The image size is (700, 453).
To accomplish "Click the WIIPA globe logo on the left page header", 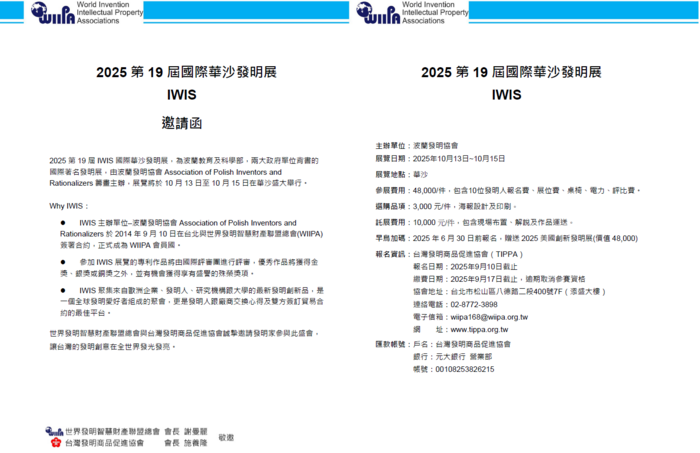I will [x=53, y=12].
